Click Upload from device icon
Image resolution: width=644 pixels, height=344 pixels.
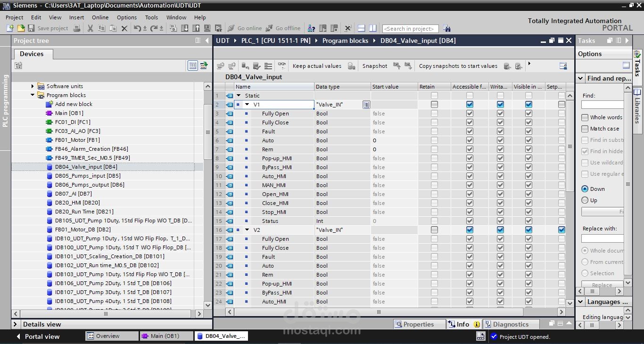(x=196, y=28)
